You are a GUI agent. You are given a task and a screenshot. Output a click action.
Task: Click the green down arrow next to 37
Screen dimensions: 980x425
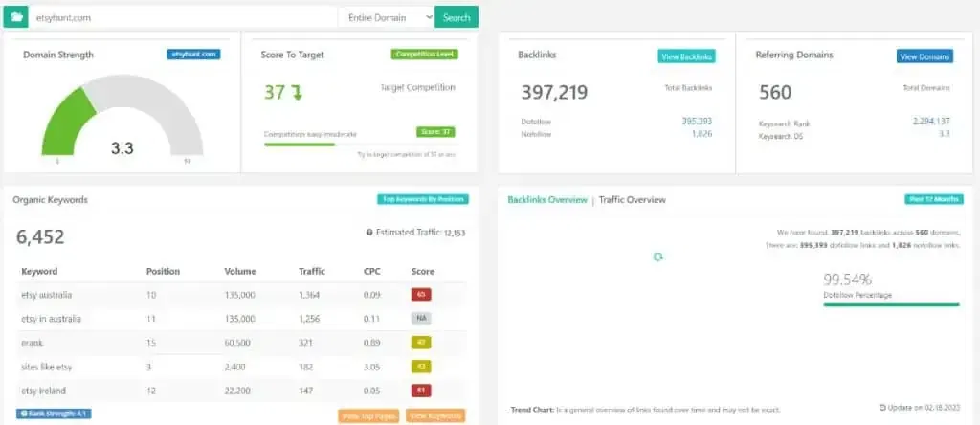[x=297, y=93]
